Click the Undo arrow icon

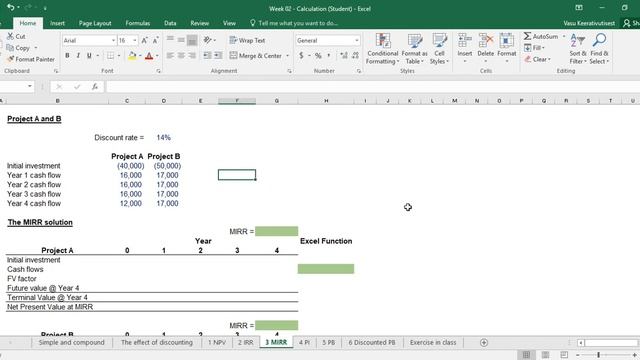point(10,7)
